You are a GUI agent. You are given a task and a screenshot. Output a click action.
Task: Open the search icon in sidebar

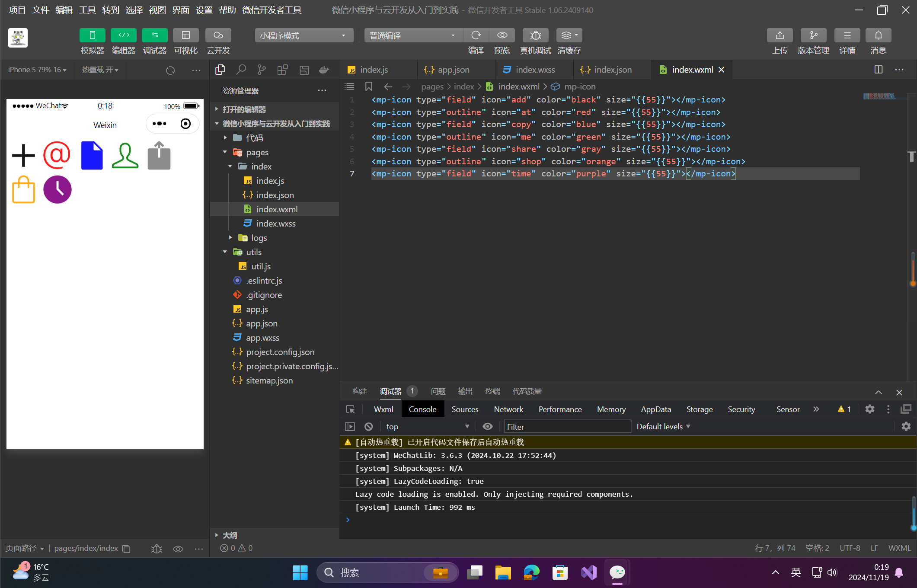pyautogui.click(x=241, y=70)
